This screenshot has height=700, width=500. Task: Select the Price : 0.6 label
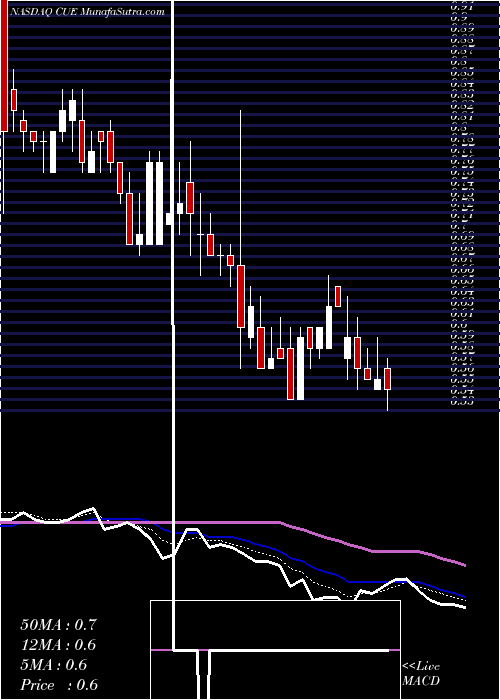point(59,685)
